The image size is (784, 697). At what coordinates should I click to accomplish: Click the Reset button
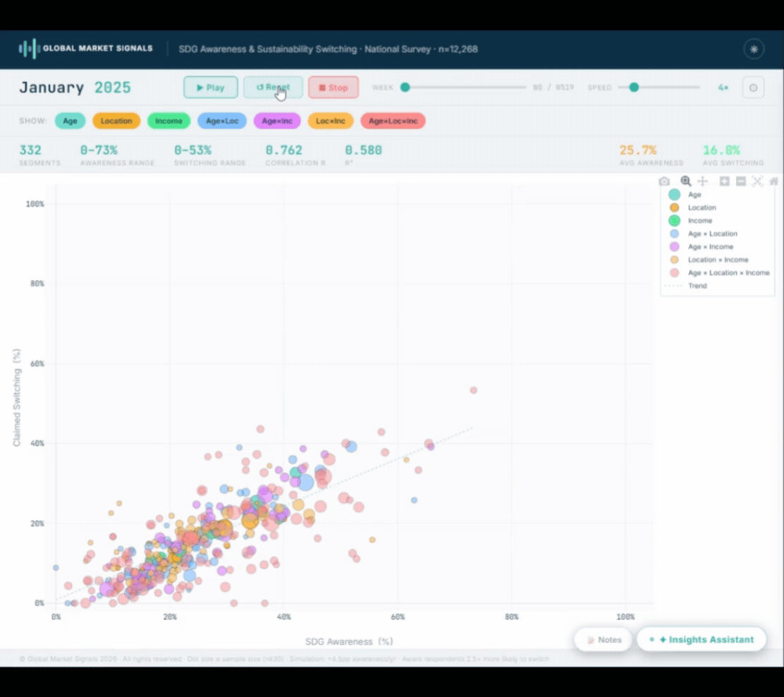(x=273, y=87)
